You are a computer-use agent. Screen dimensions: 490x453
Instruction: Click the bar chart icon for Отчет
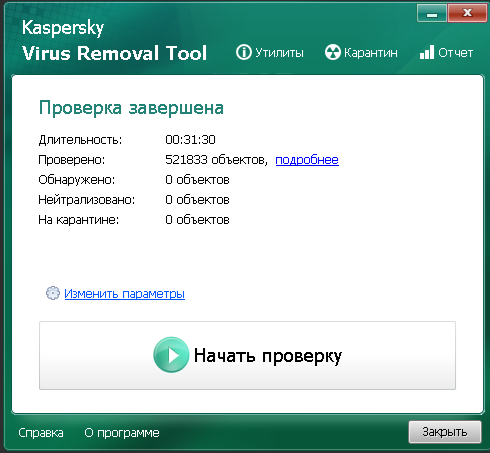(427, 52)
